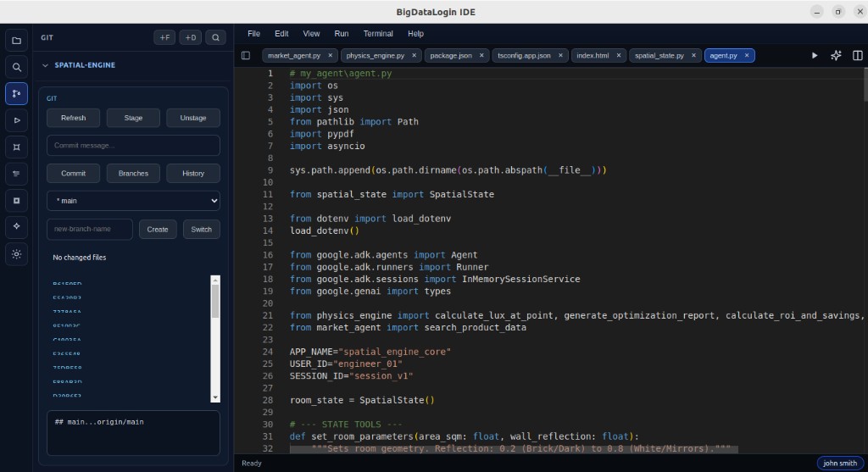The height and width of the screenshot is (472, 868).
Task: Open the History button
Action: (x=192, y=173)
